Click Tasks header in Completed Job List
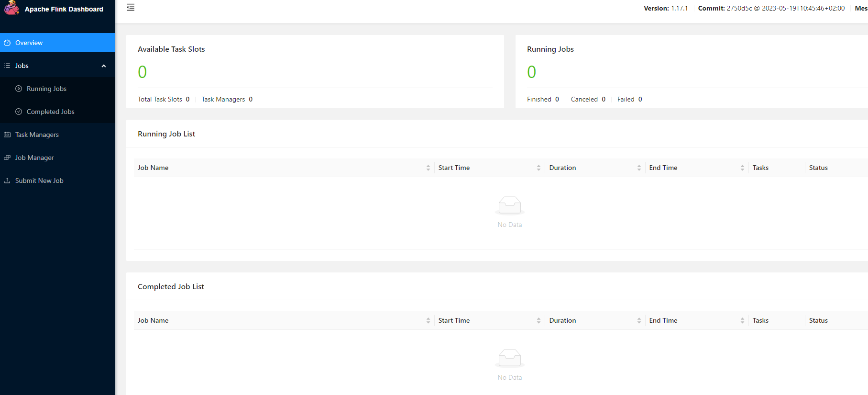This screenshot has width=868, height=395. tap(760, 320)
